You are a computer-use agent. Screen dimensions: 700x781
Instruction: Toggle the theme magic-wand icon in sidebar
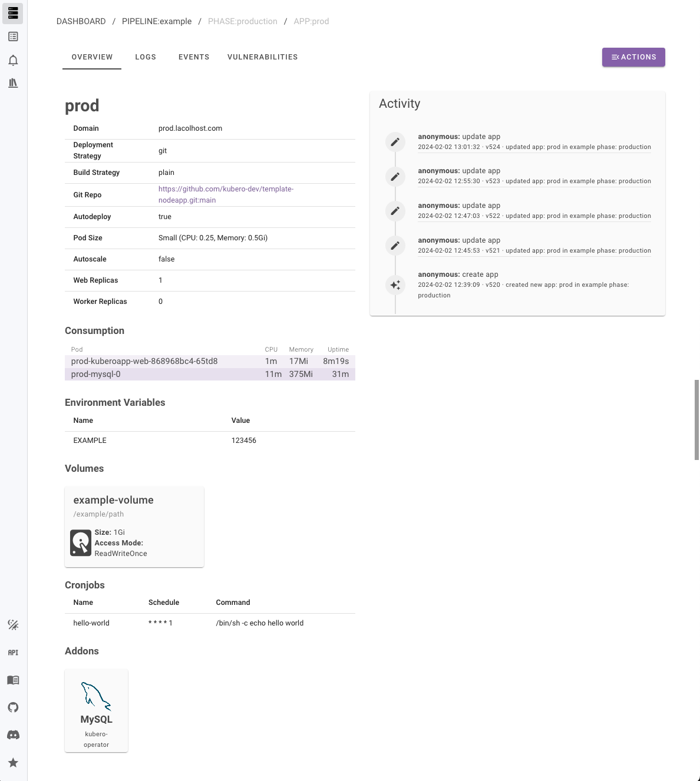tap(13, 625)
